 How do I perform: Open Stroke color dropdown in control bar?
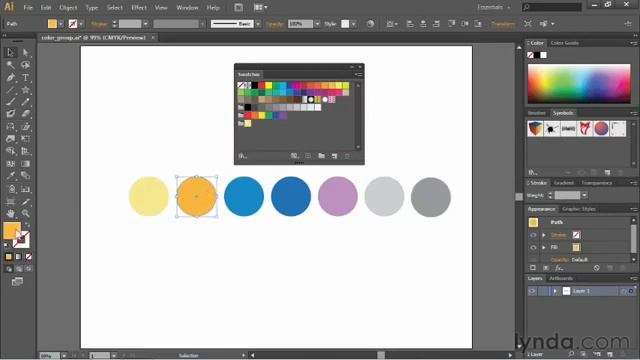click(x=81, y=24)
